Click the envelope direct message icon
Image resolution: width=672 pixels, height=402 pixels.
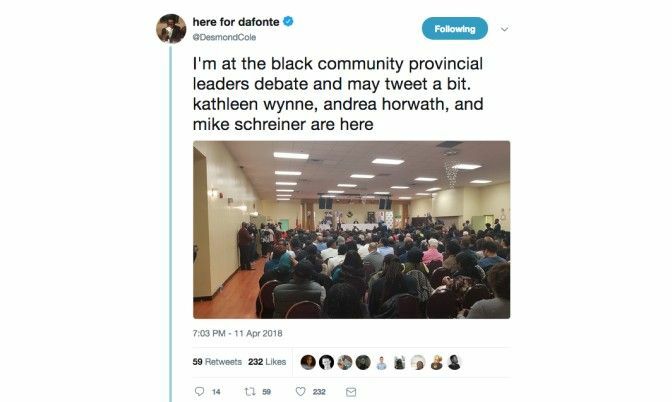tap(351, 392)
